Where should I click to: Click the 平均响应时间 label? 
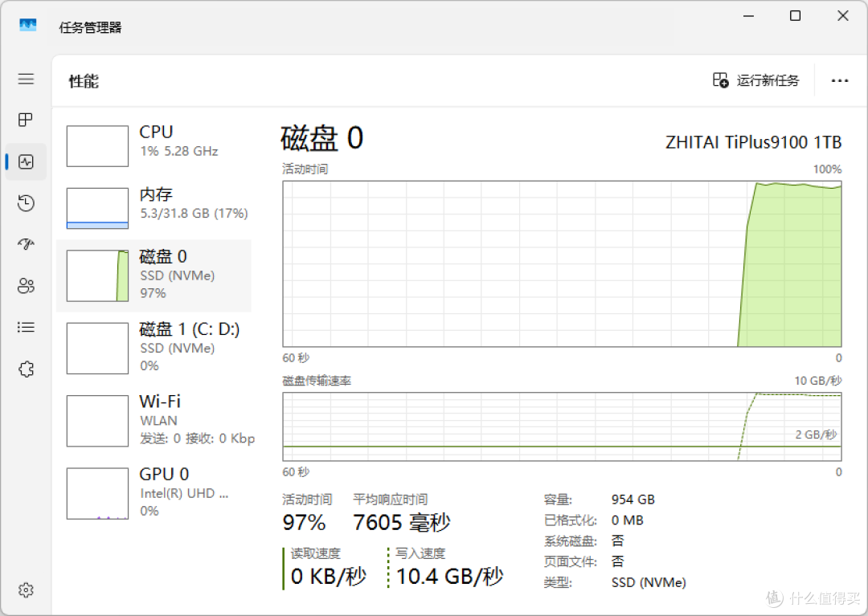pyautogui.click(x=391, y=500)
